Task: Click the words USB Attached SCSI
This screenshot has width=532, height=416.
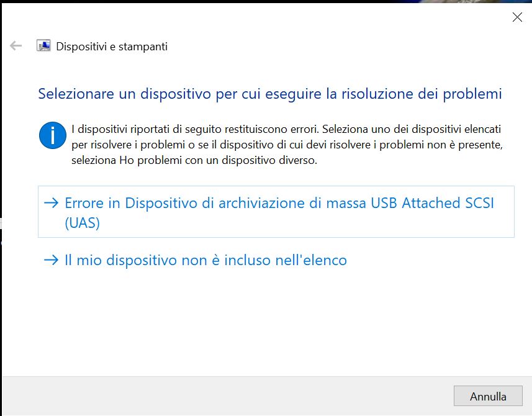Action: 432,203
